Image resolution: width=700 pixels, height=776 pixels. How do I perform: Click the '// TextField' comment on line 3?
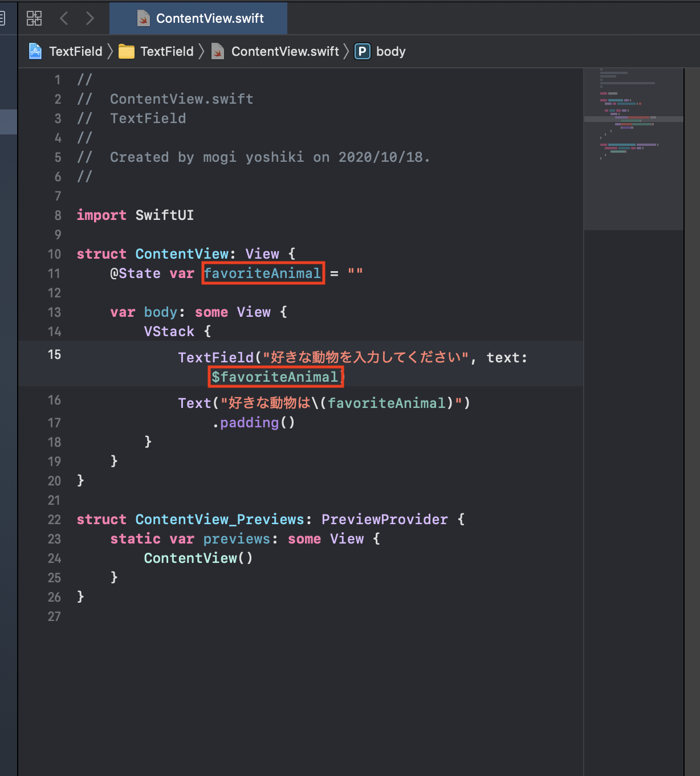[x=132, y=119]
